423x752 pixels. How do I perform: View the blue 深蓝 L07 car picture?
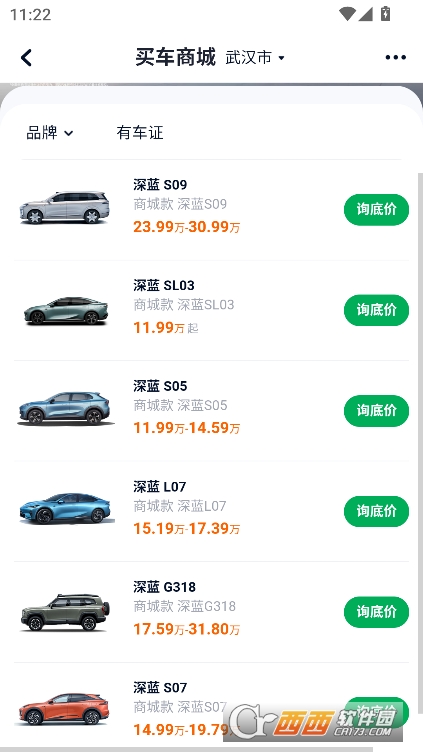point(66,508)
